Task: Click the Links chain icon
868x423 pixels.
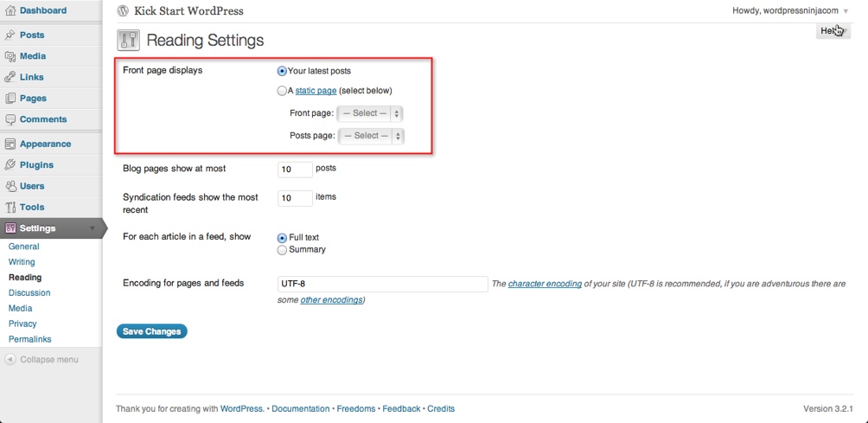Action: point(10,77)
